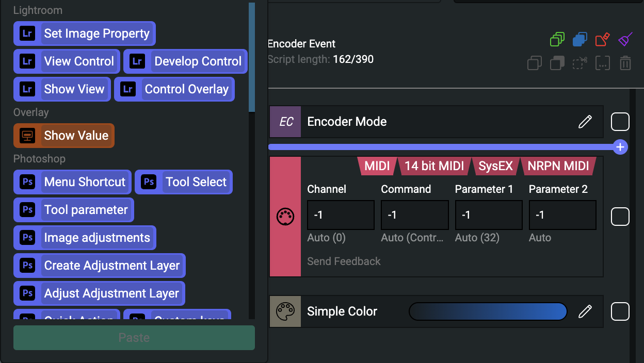Click the action list scrollbar in left panel
Image resolution: width=644 pixels, height=363 pixels.
click(x=252, y=57)
